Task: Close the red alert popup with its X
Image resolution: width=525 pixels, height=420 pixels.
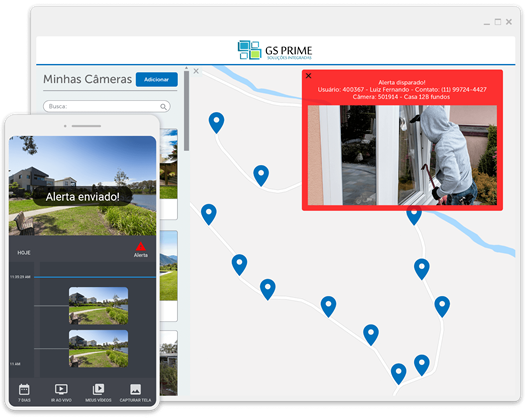Action: pos(308,76)
